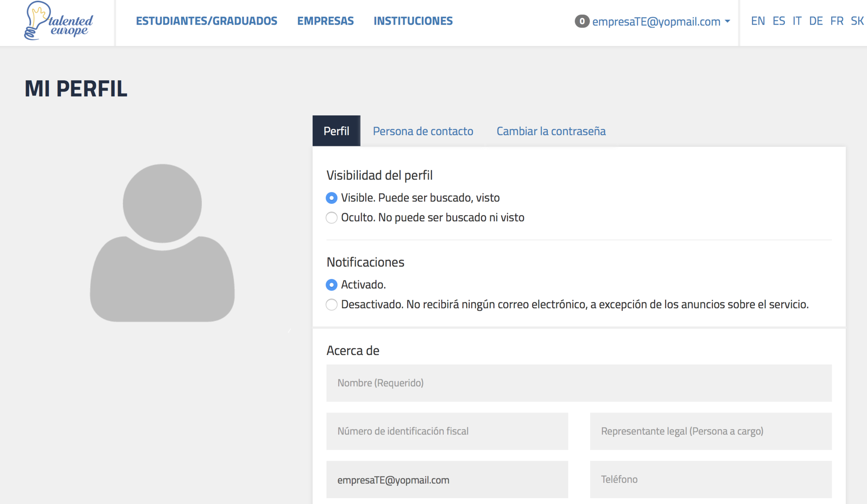Open the empresaTE@yopmail.com account dropdown
The width and height of the screenshot is (867, 504).
pyautogui.click(x=661, y=22)
